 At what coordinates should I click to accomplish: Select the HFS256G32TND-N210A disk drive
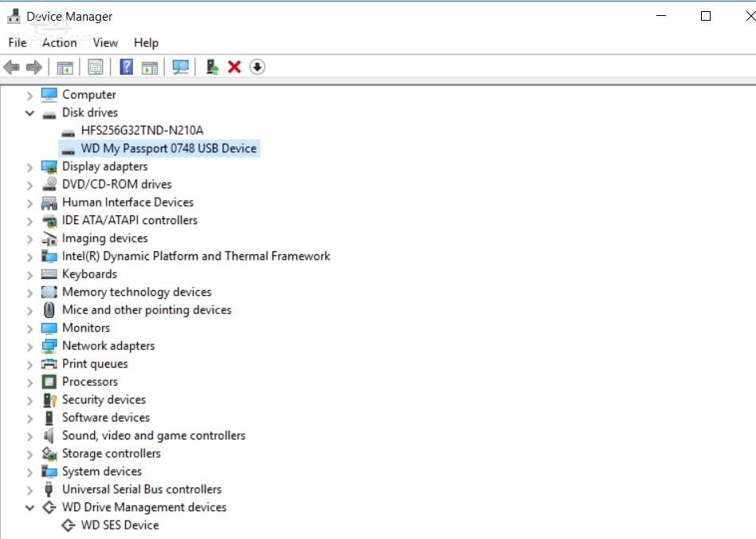click(x=143, y=130)
